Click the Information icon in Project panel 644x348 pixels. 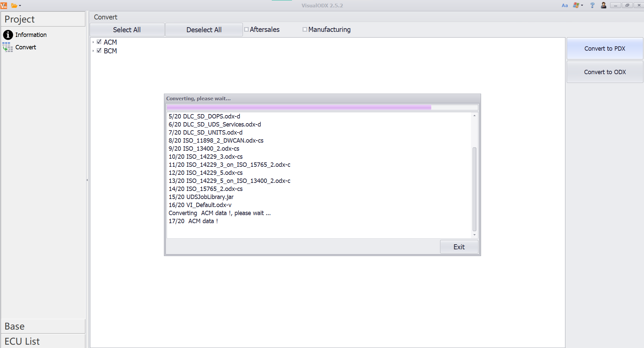coord(8,35)
